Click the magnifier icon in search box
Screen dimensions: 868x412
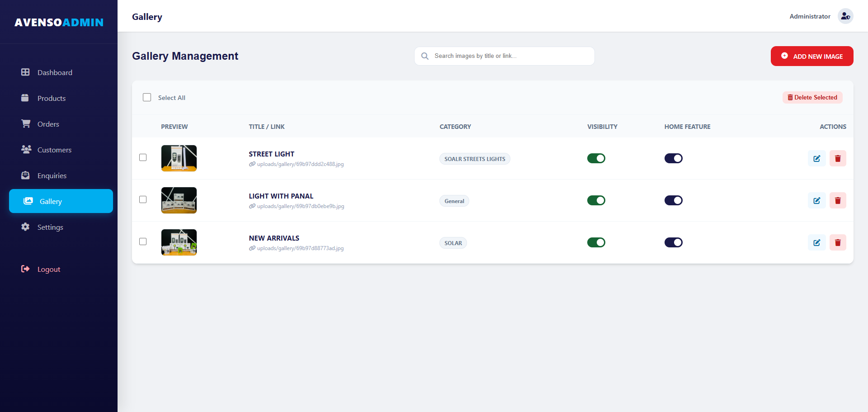(425, 56)
